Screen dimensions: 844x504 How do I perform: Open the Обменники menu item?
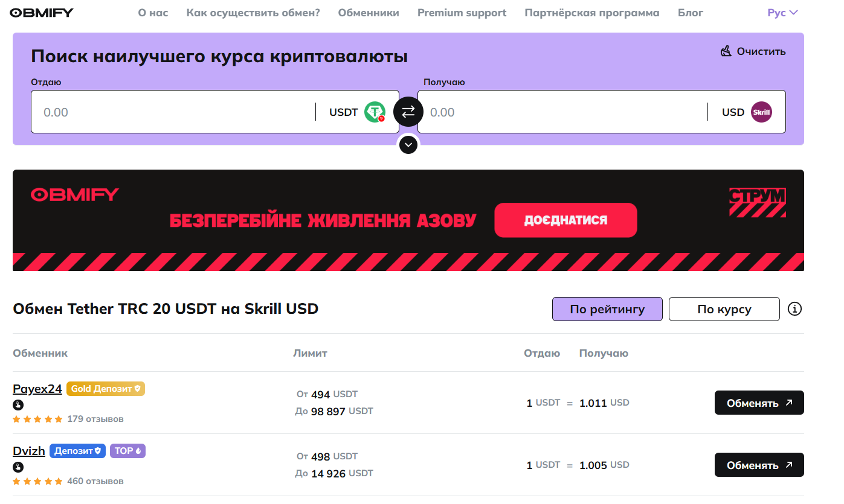point(369,13)
